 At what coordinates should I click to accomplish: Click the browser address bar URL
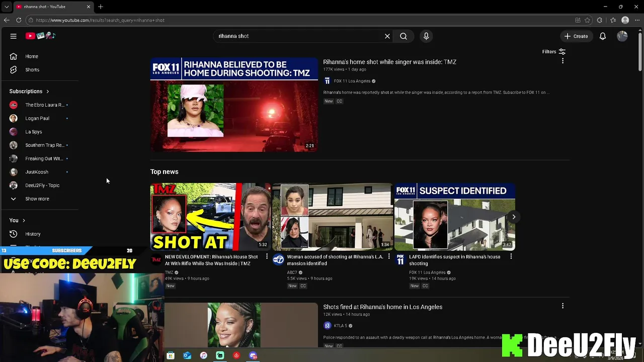point(100,20)
